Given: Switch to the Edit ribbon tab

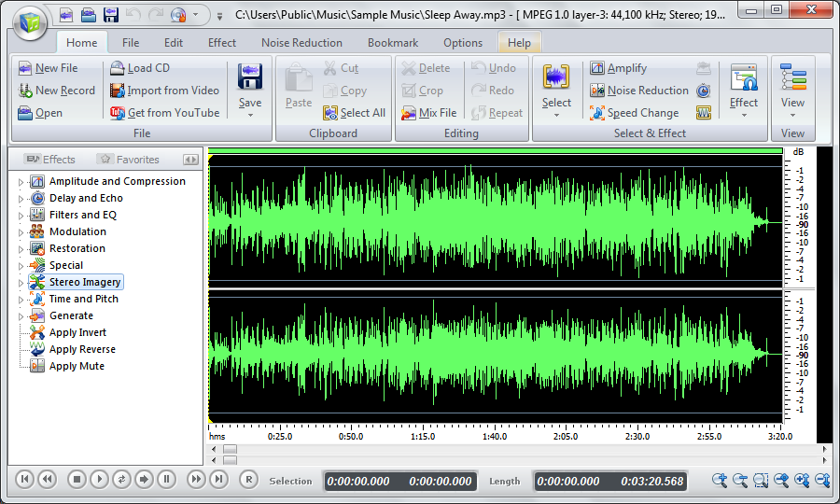Looking at the screenshot, I should [173, 43].
